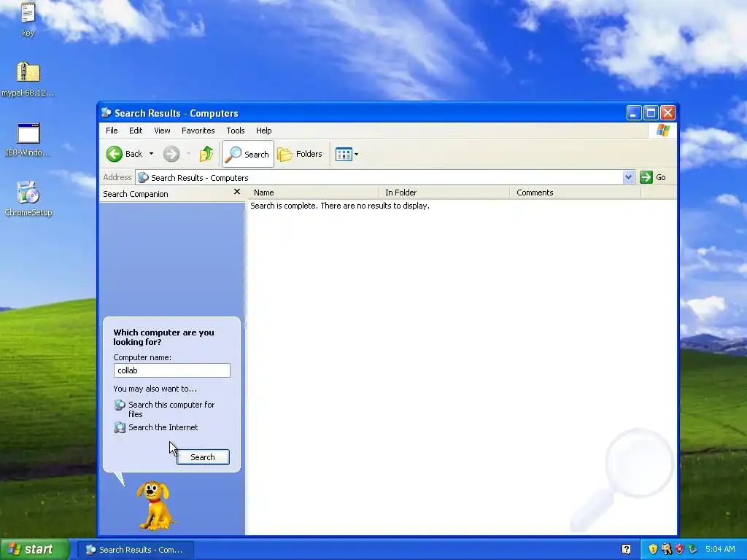Open the Help menu
This screenshot has height=560, width=747.
pos(263,131)
